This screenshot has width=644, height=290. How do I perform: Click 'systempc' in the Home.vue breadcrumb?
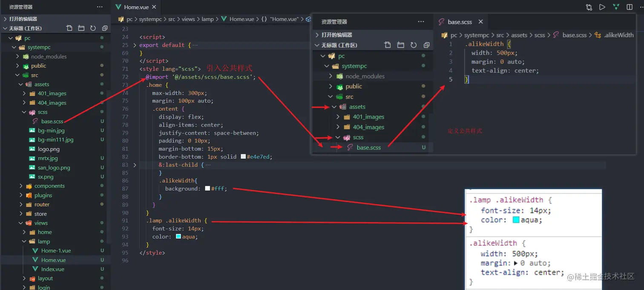151,19
